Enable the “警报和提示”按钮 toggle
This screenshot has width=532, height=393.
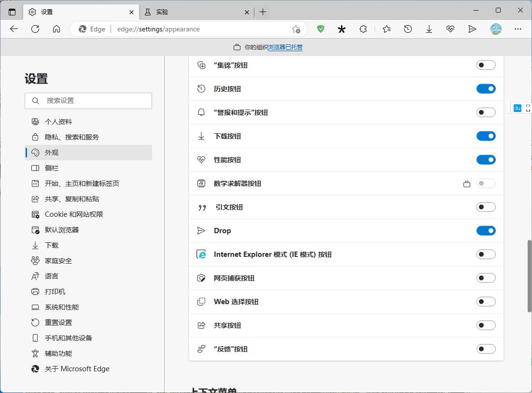point(486,112)
